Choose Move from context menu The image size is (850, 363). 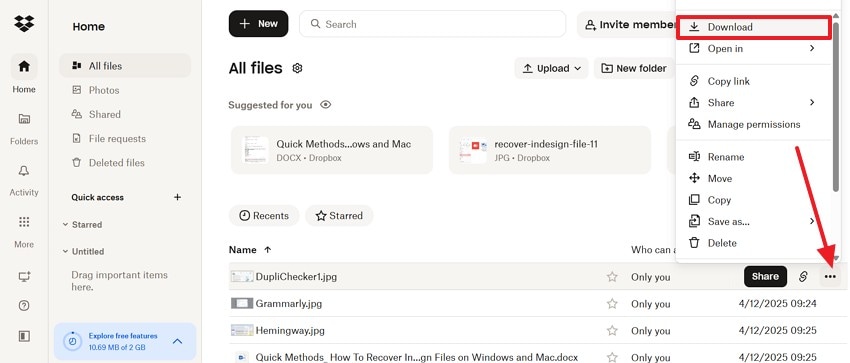click(x=754, y=178)
